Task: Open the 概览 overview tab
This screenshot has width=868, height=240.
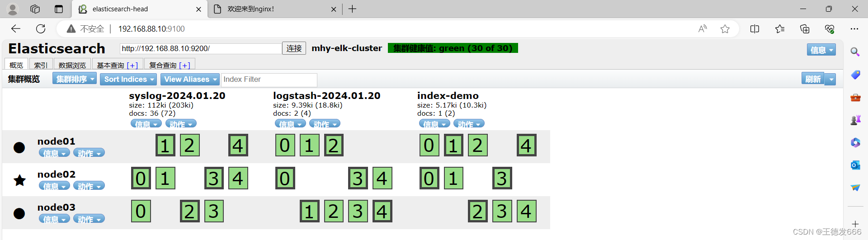Action: click(16, 65)
